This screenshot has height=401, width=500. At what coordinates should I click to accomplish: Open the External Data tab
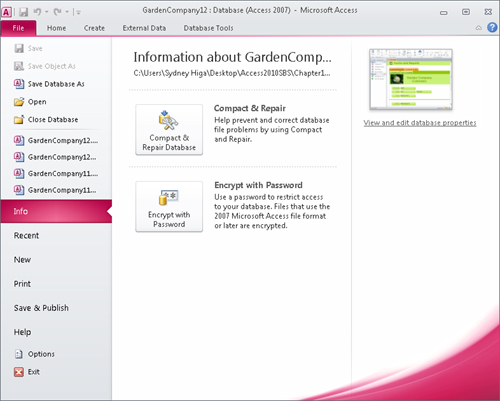tap(144, 28)
